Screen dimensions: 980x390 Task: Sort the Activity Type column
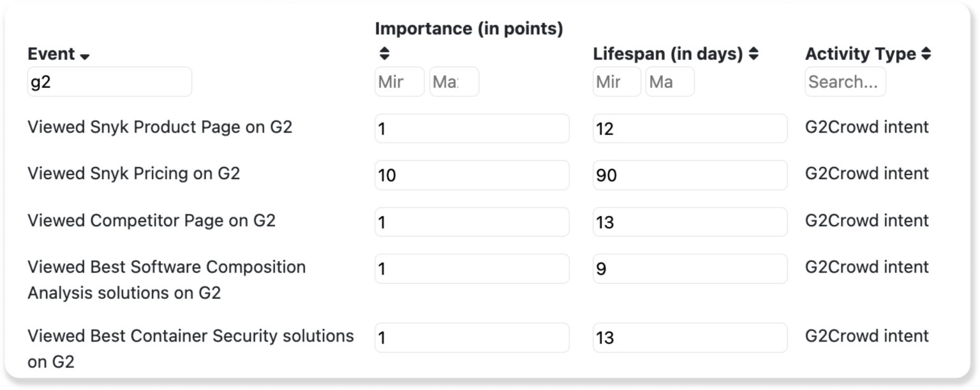pyautogui.click(x=926, y=54)
